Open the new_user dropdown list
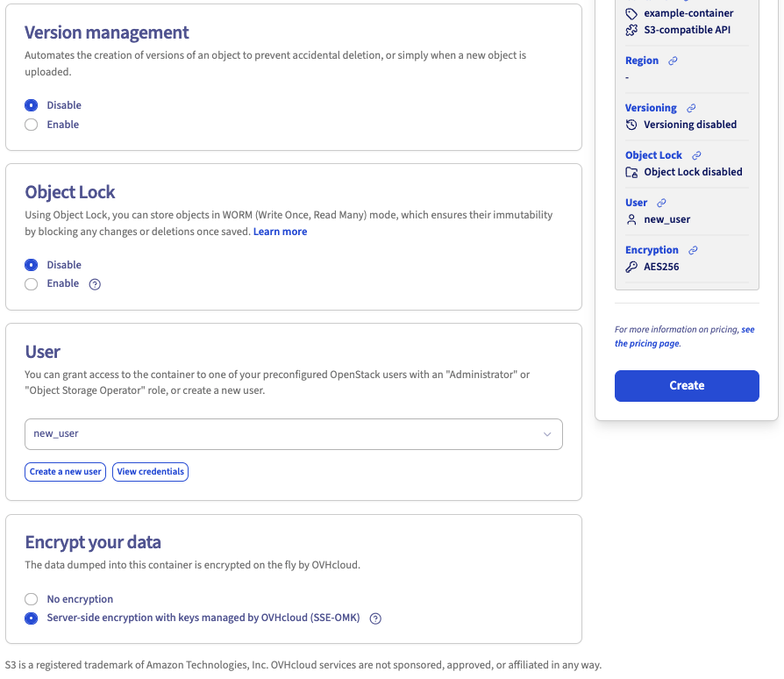Viewport: 784px width, 679px height. pyautogui.click(x=294, y=434)
